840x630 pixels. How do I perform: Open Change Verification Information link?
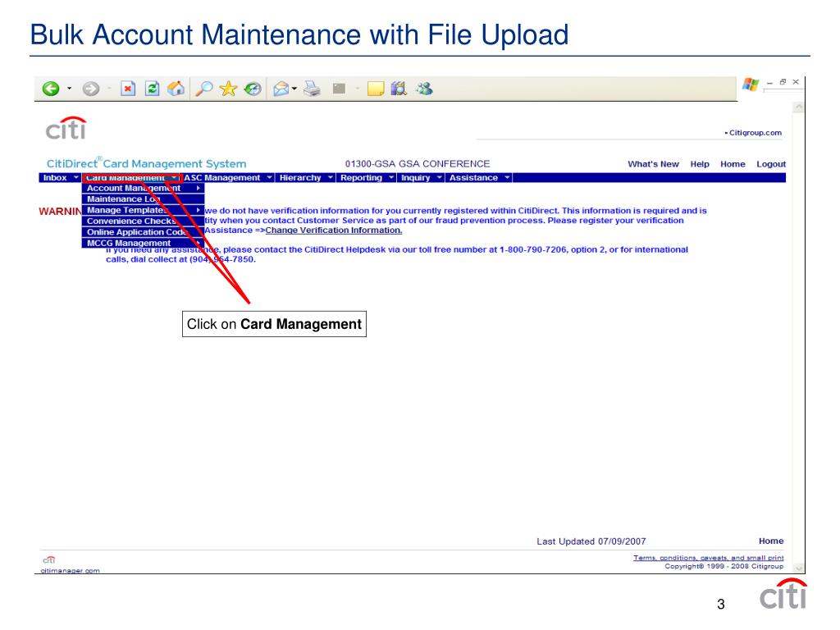click(x=334, y=231)
